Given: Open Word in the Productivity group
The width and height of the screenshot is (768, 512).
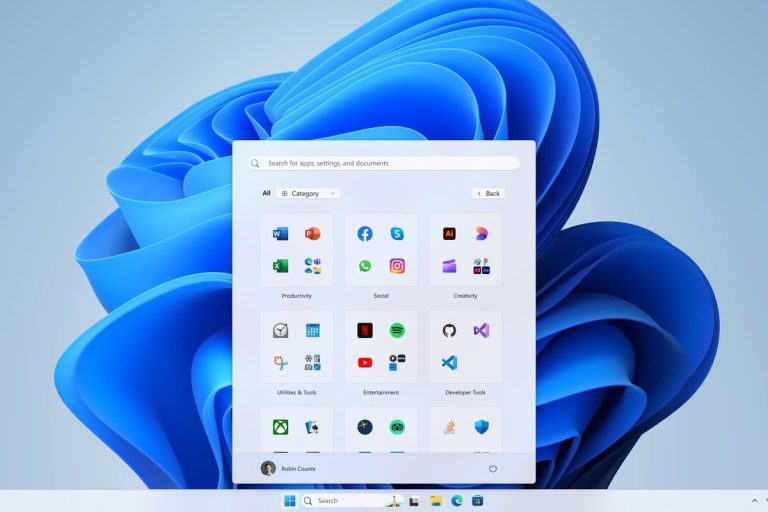Looking at the screenshot, I should pyautogui.click(x=280, y=234).
